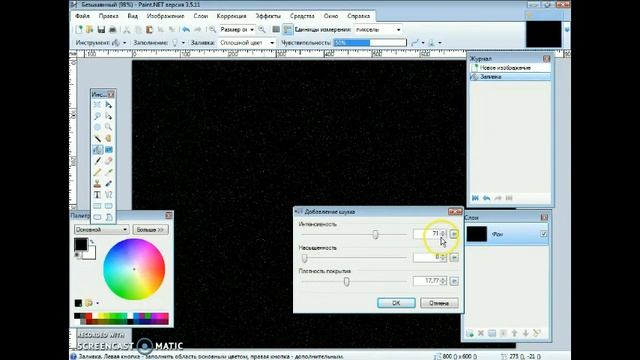The width and height of the screenshot is (640, 360).
Task: Click the Интенсивность slider handle
Action: [376, 234]
